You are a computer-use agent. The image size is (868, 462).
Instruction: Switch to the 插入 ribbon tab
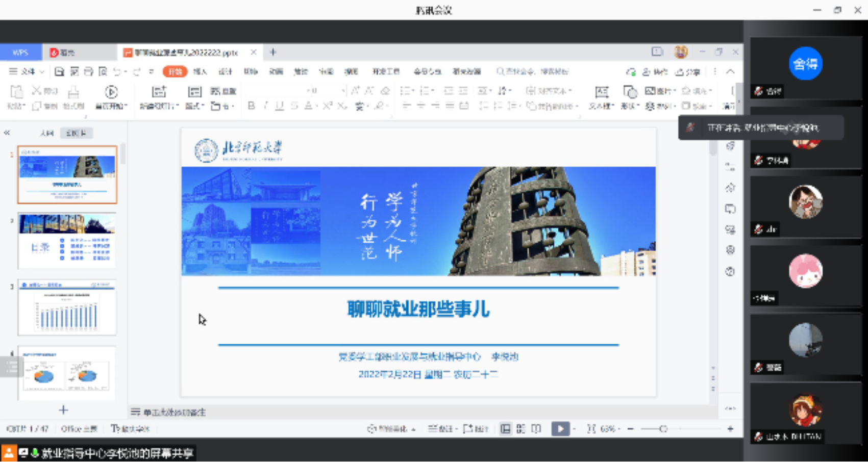(200, 71)
